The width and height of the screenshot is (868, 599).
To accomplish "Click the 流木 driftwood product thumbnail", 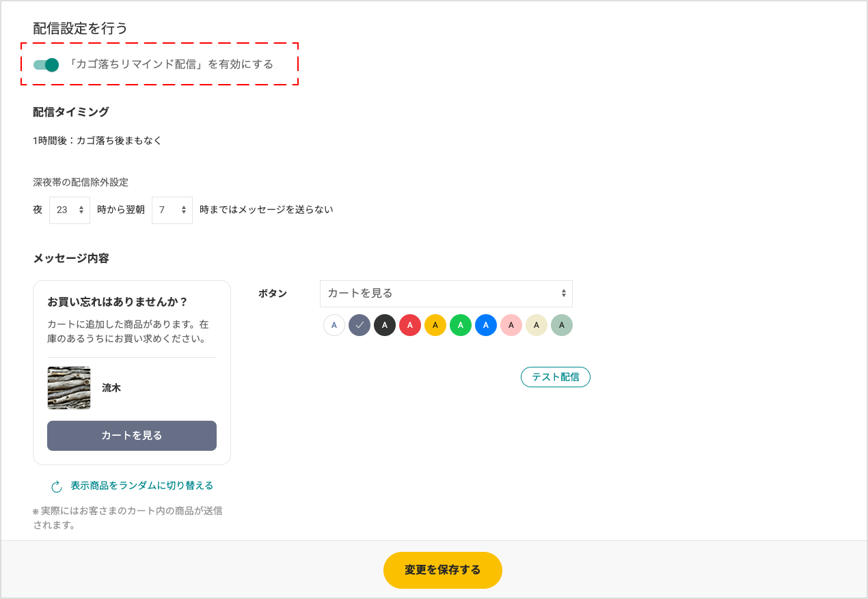I will click(x=69, y=388).
